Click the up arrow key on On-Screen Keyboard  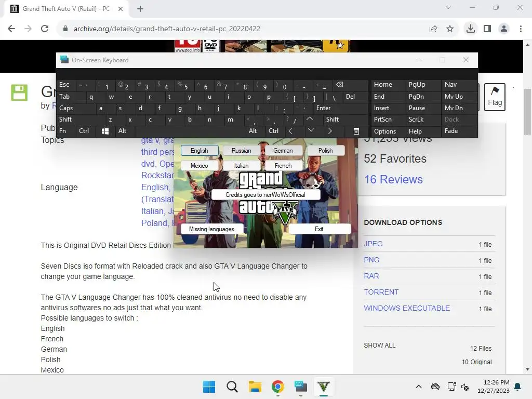[x=310, y=119]
